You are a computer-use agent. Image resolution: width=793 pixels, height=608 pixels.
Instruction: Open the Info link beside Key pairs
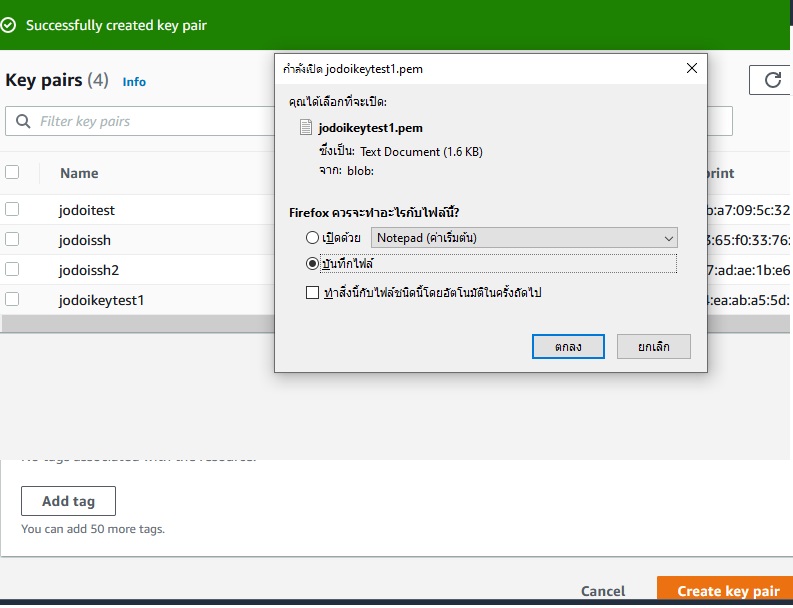point(134,82)
